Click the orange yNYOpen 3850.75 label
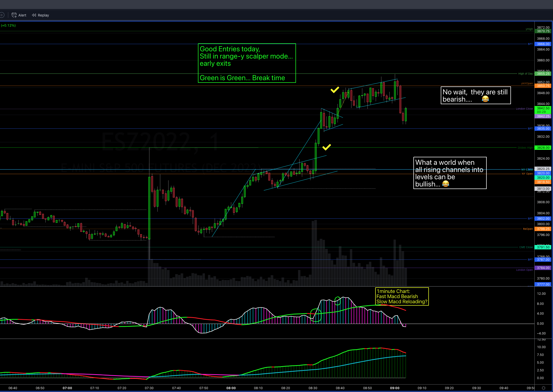Image resolution: width=553 pixels, height=392 pixels. pos(543,86)
